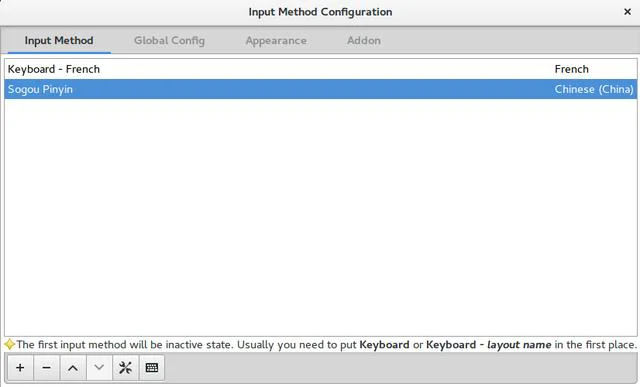Remove the selected input method with minus icon
Screen dimensions: 640x387
(x=47, y=368)
